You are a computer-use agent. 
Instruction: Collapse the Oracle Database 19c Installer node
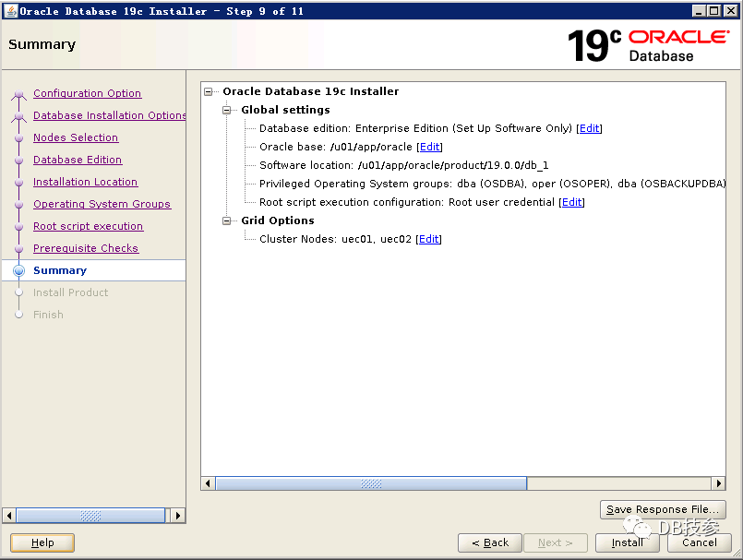pos(210,91)
